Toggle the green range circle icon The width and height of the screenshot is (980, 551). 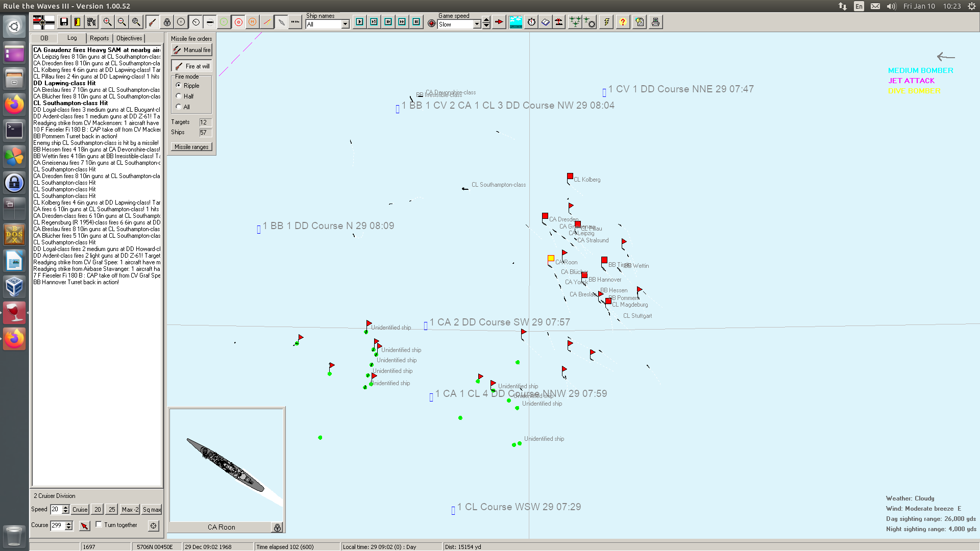point(224,22)
